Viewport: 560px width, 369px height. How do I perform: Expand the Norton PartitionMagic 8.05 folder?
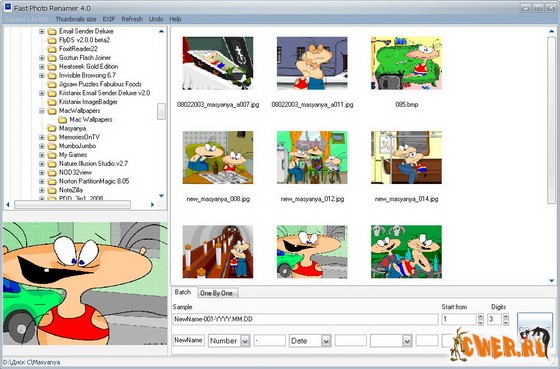(42, 181)
